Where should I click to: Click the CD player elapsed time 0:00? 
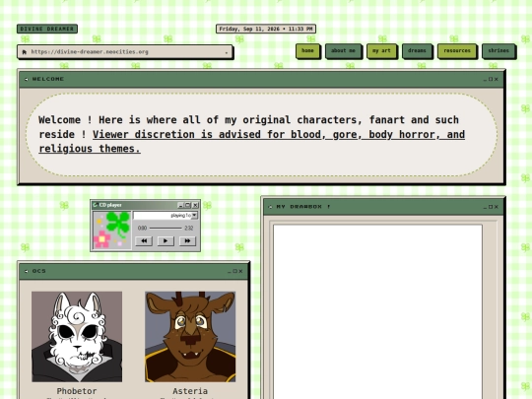click(x=142, y=228)
